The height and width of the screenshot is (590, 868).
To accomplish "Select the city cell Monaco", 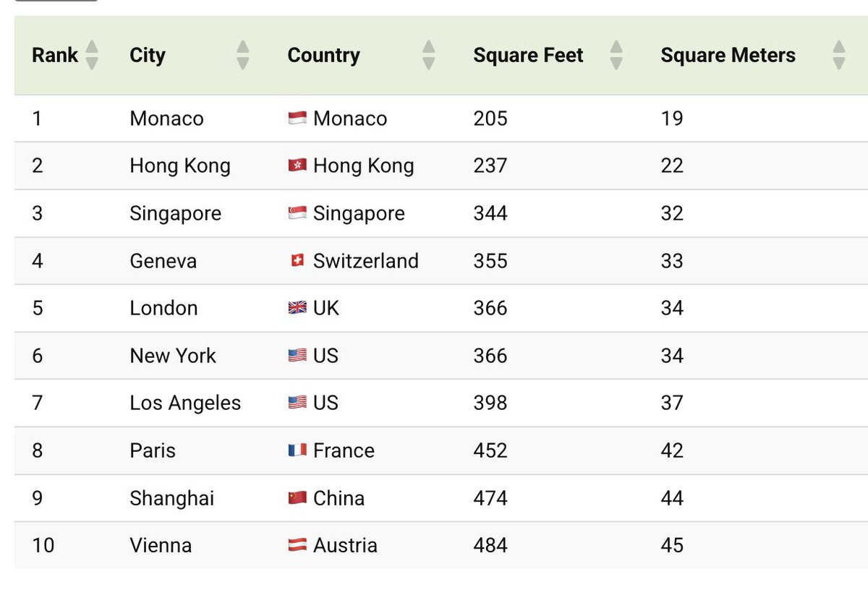I will click(x=166, y=119).
